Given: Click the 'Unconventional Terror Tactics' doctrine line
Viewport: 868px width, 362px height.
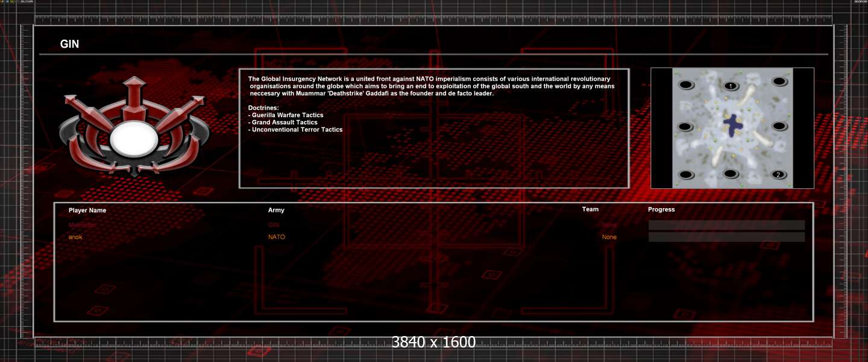Looking at the screenshot, I should click(295, 130).
